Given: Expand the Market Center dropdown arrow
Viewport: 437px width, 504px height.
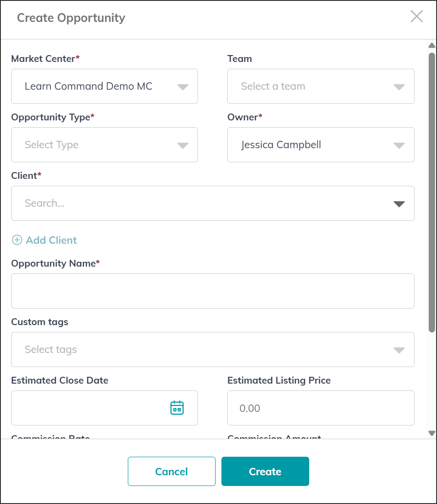Looking at the screenshot, I should point(182,87).
